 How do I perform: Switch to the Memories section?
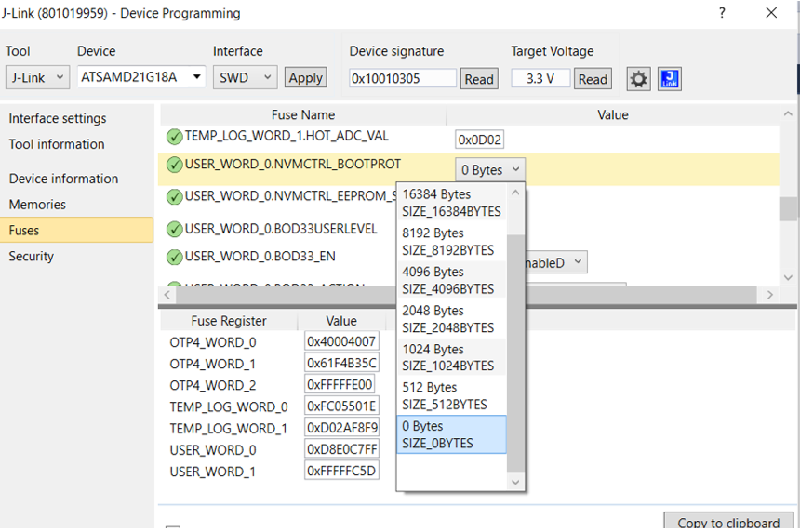(37, 205)
